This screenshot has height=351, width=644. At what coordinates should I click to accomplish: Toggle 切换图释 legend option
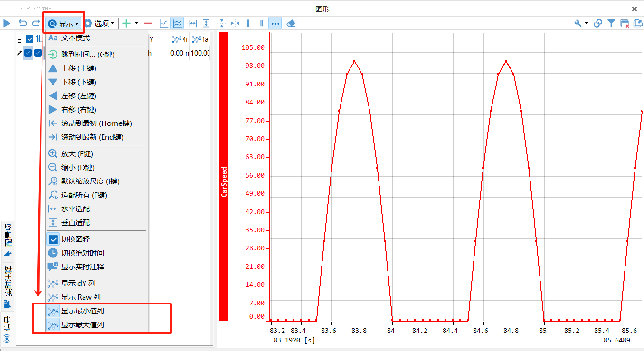[x=96, y=239]
